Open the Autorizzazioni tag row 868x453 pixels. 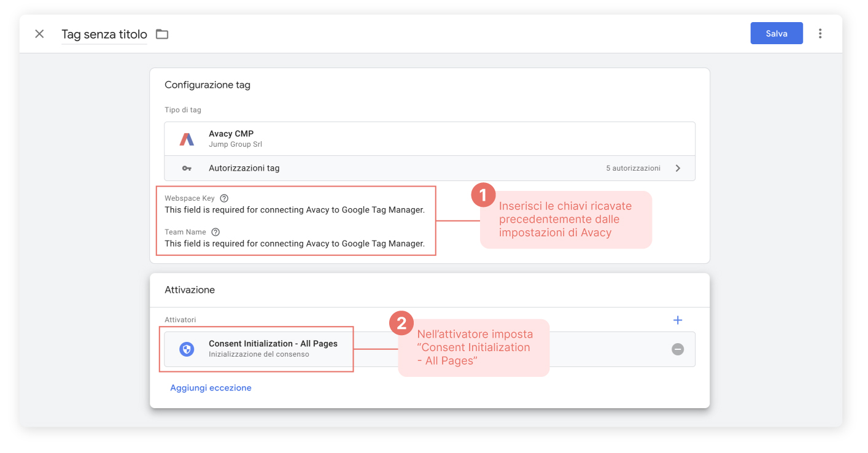(x=430, y=168)
